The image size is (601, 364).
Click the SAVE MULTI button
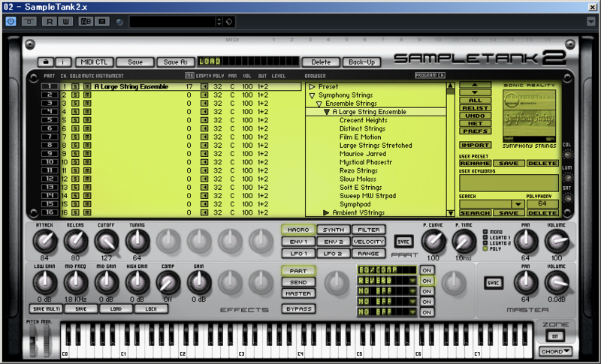pyautogui.click(x=47, y=309)
